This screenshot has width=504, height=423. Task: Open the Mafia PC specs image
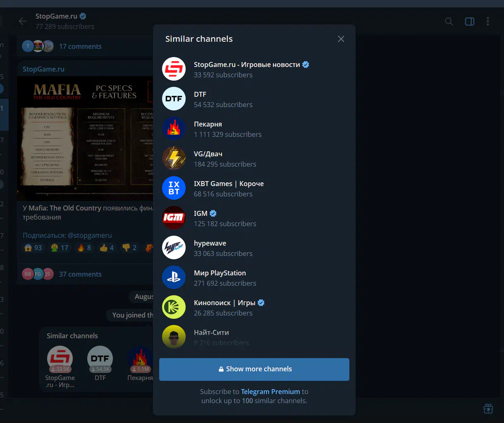85,138
